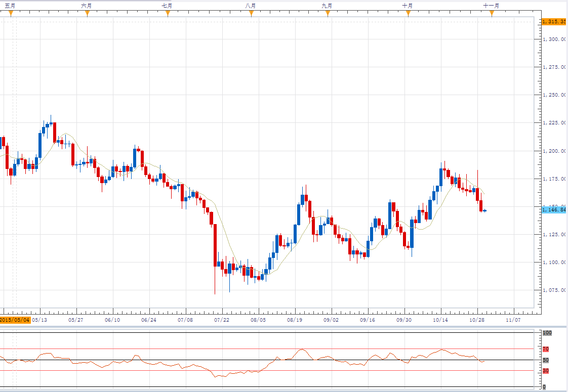Select the 七月 month label
568x392 pixels.
167,6
